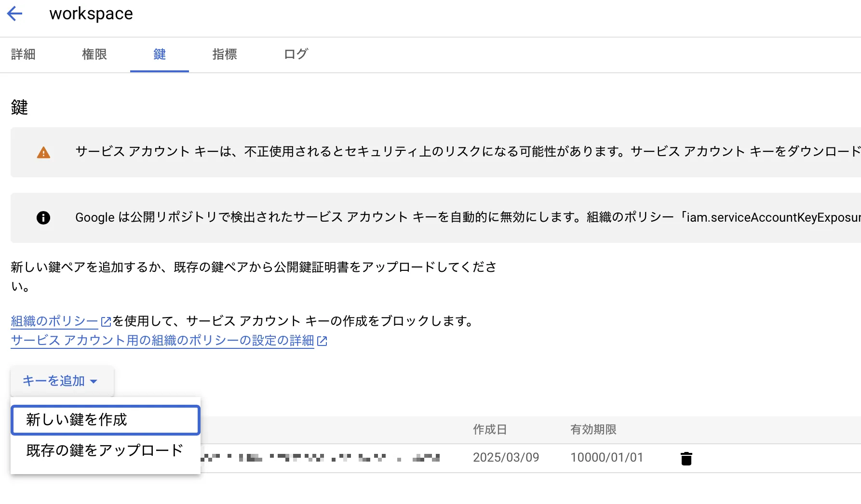Click external-link icon after 設定の詳細 link

[322, 341]
